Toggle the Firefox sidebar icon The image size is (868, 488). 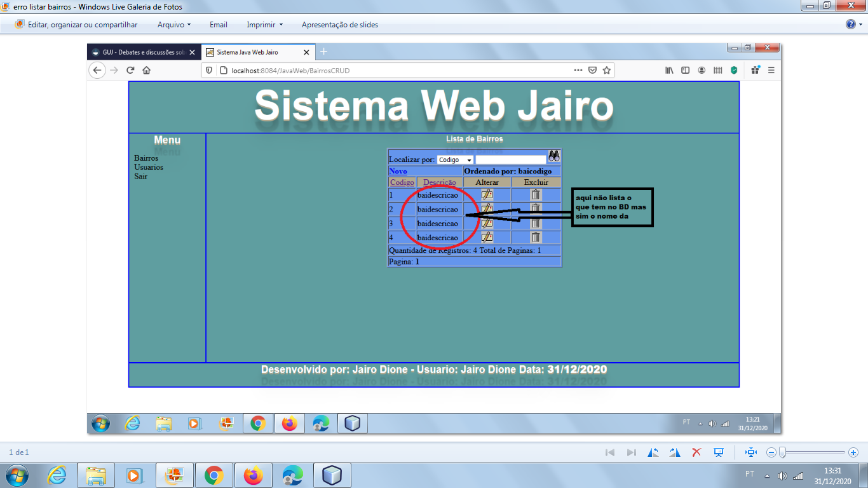686,71
